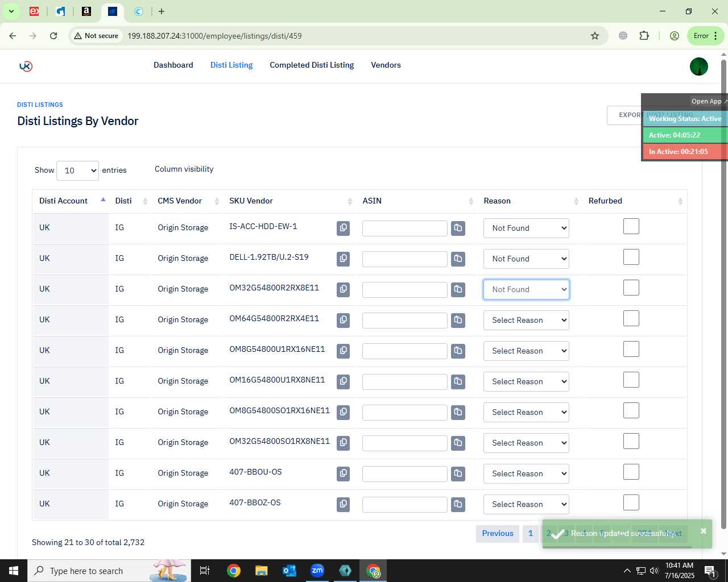Check Refurbed for OM8G54800SO1RX16NE11
The width and height of the screenshot is (728, 582).
631,410
